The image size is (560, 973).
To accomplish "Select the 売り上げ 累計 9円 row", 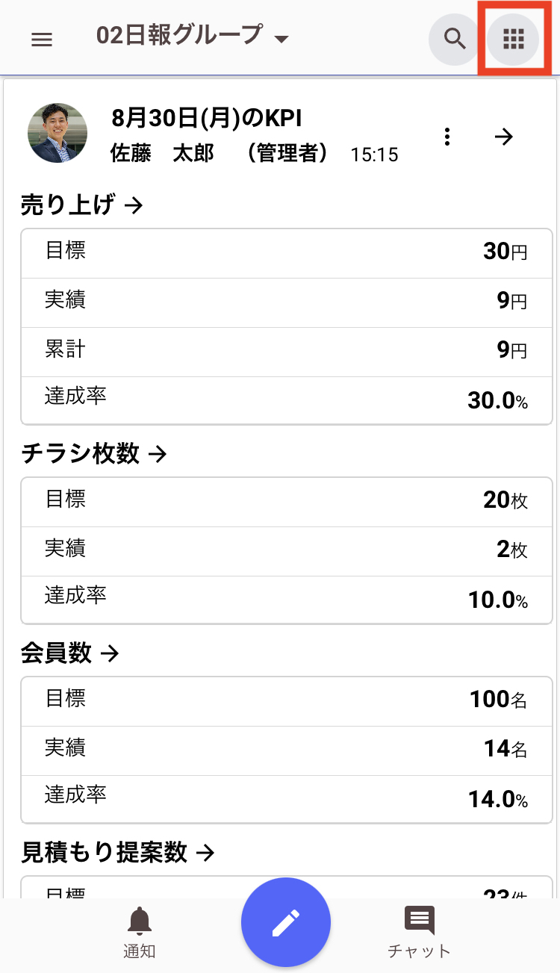I will pyautogui.click(x=287, y=352).
